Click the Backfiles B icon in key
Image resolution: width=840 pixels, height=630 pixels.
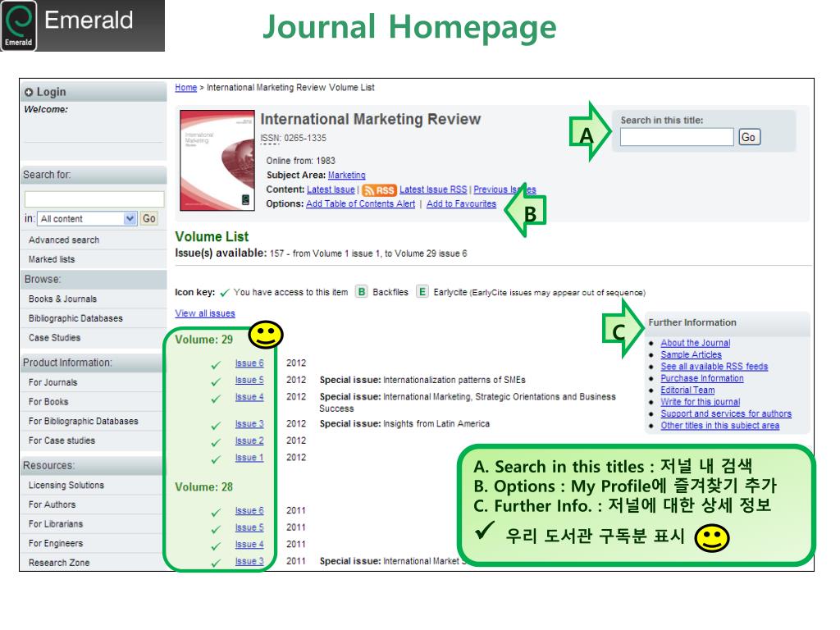362,292
